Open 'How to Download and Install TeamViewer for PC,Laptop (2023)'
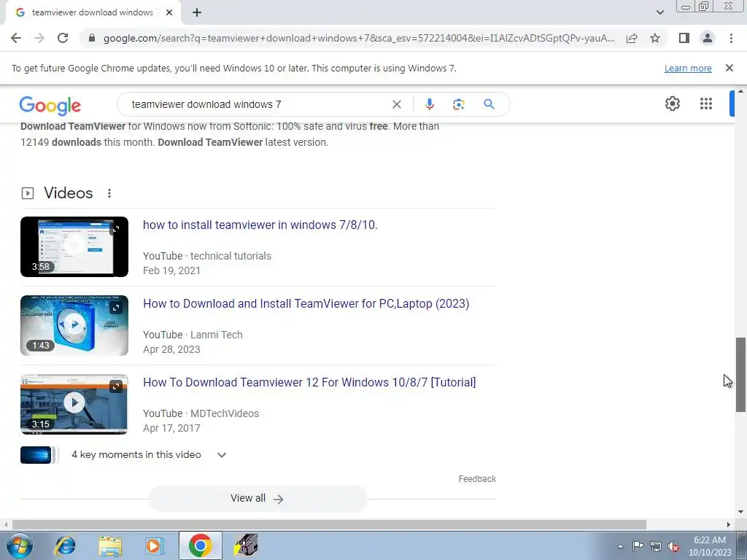 306,303
